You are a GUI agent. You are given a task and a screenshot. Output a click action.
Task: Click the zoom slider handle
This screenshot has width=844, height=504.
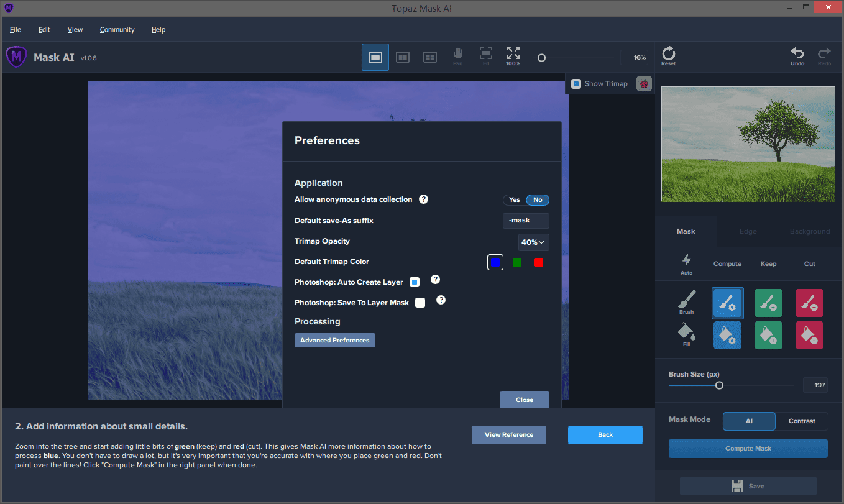tap(541, 57)
